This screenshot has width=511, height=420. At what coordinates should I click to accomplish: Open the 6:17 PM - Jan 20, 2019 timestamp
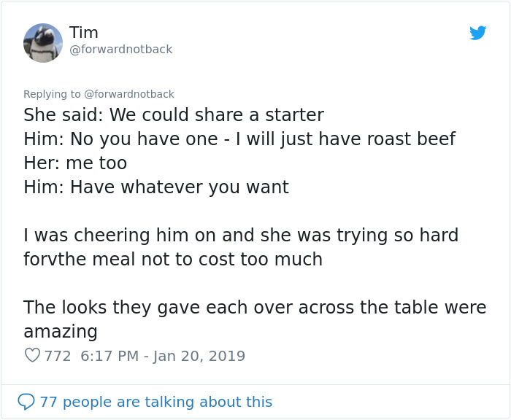(162, 357)
